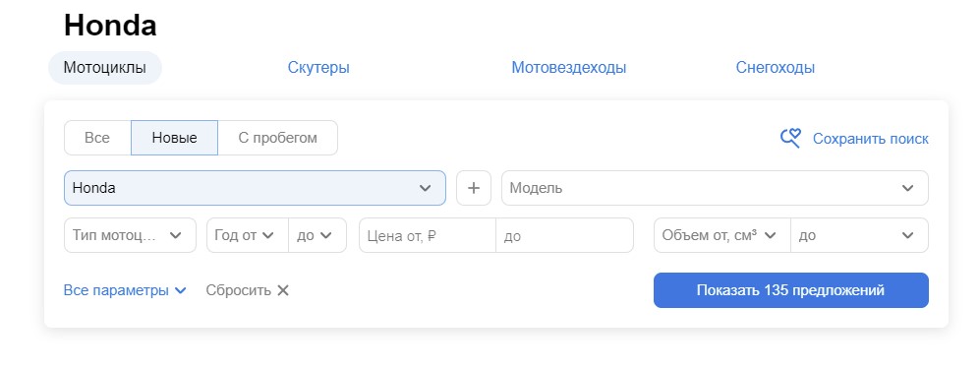Click the chevron in the Honda brand field
Screen dimensions: 980x370
(425, 188)
